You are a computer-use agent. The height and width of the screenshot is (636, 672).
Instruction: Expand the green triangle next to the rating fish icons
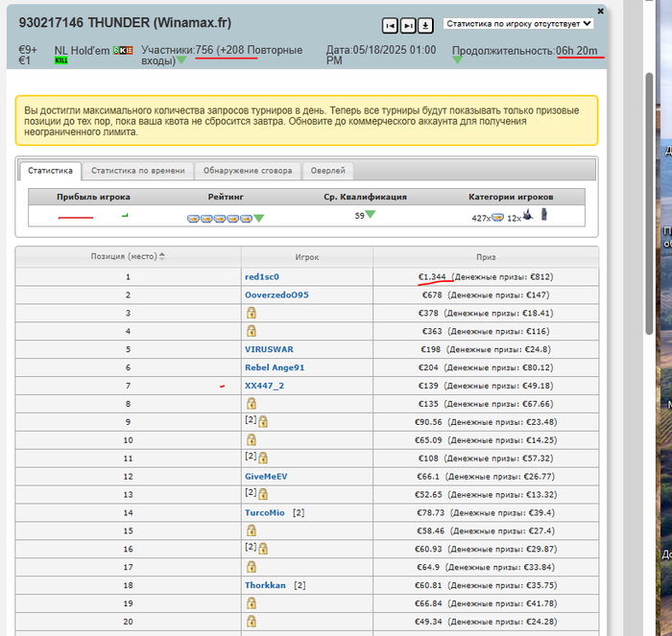click(259, 219)
